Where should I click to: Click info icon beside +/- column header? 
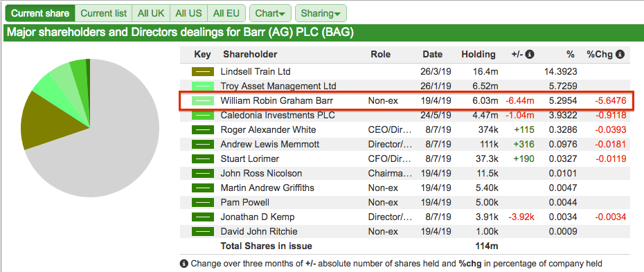[x=530, y=55]
